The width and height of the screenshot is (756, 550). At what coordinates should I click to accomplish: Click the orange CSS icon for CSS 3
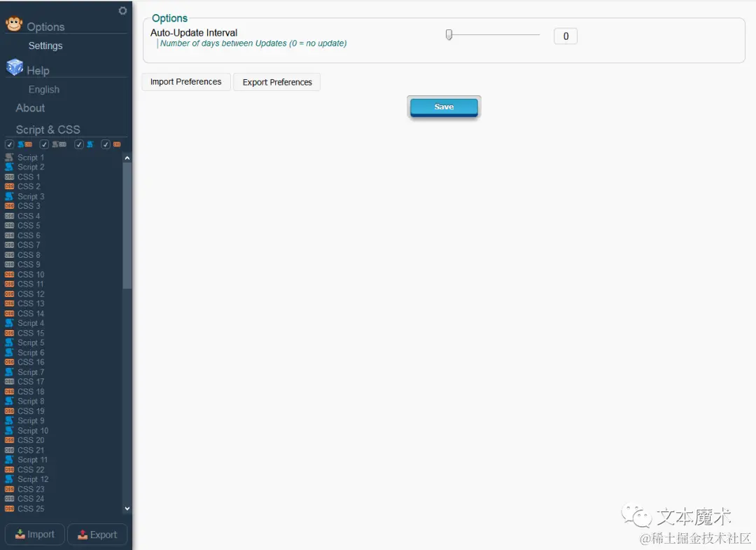[x=9, y=206]
